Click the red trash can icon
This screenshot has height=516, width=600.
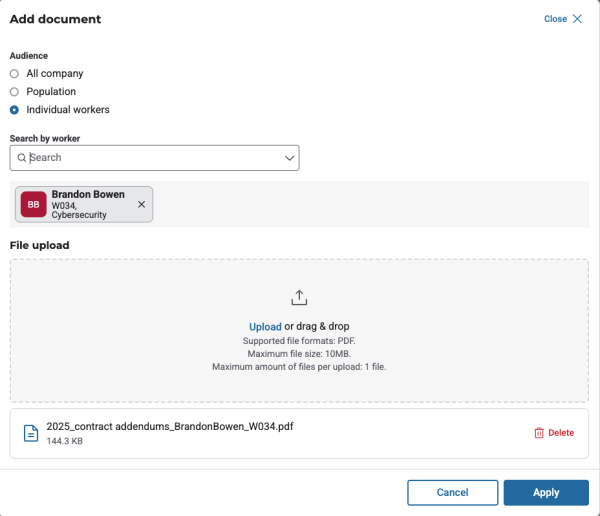[539, 433]
